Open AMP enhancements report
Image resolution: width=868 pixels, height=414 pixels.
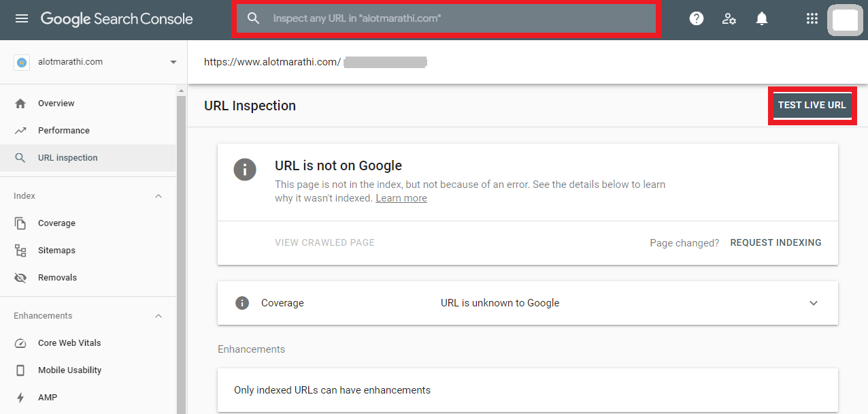pyautogui.click(x=48, y=398)
